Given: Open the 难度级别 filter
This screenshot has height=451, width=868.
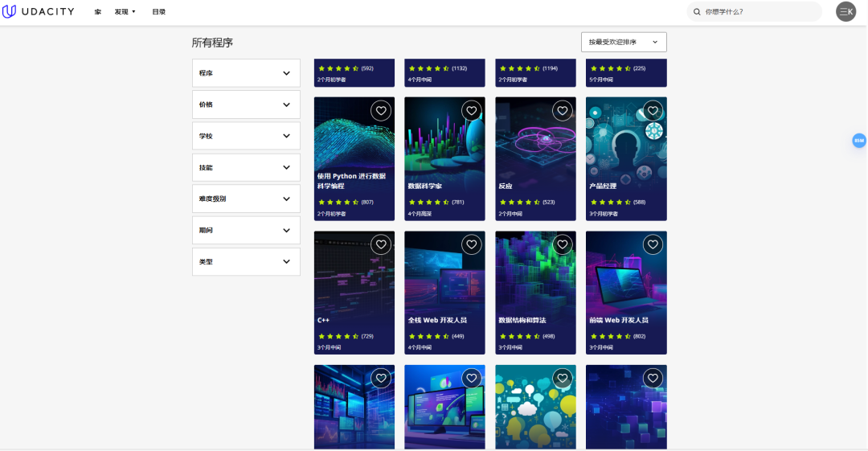Looking at the screenshot, I should [x=247, y=199].
